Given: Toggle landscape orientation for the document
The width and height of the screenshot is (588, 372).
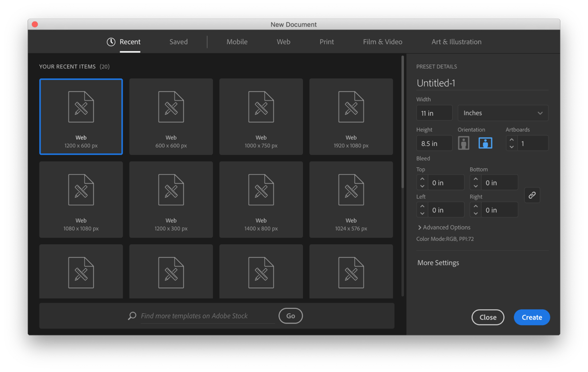Looking at the screenshot, I should [x=485, y=142].
